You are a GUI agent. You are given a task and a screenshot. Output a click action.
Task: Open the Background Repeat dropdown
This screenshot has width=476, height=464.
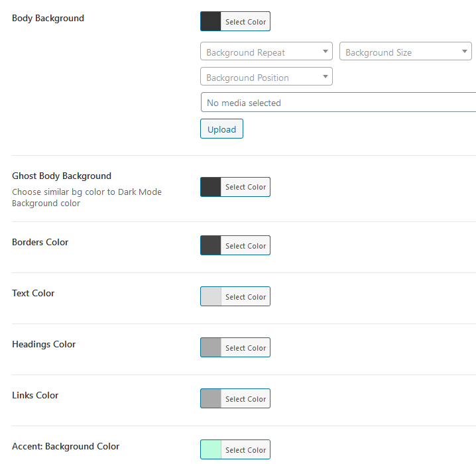(x=266, y=52)
